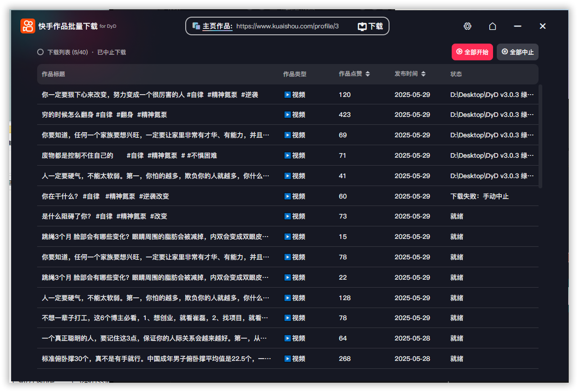Start all downloads with 全部开始
Image resolution: width=578 pixels, height=392 pixels.
pyautogui.click(x=472, y=52)
